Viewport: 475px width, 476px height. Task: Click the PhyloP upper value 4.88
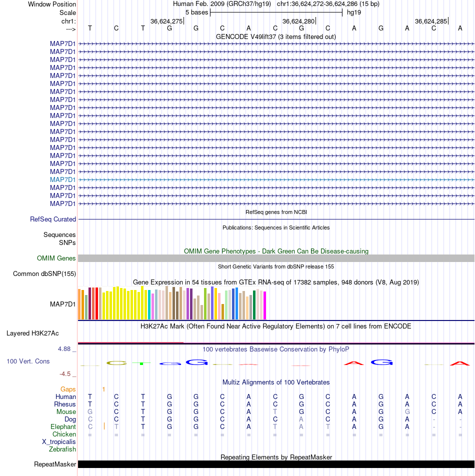point(64,349)
